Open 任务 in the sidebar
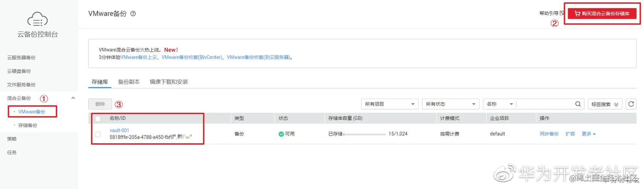Screen dimensions: 644x189 pyautogui.click(x=12, y=152)
